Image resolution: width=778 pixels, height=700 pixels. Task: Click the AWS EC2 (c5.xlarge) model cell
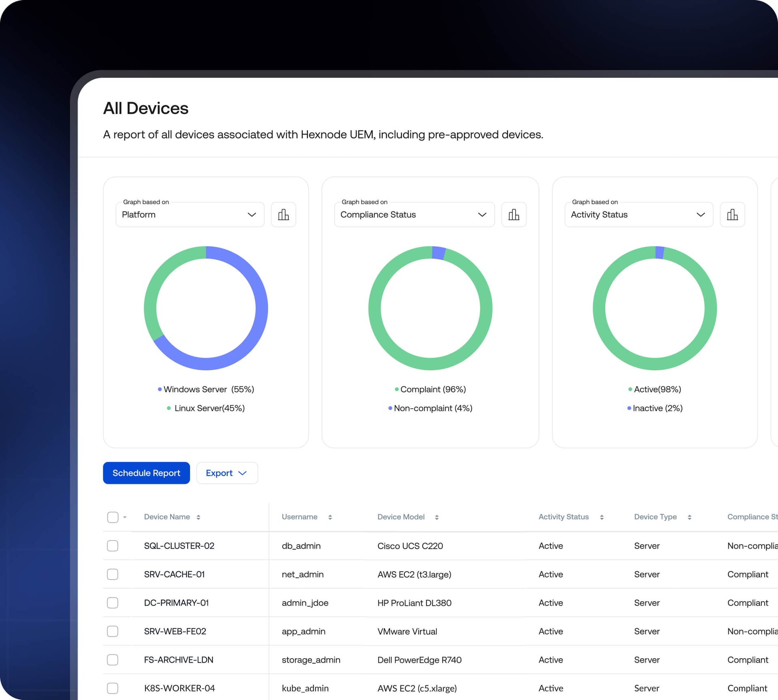pyautogui.click(x=417, y=688)
